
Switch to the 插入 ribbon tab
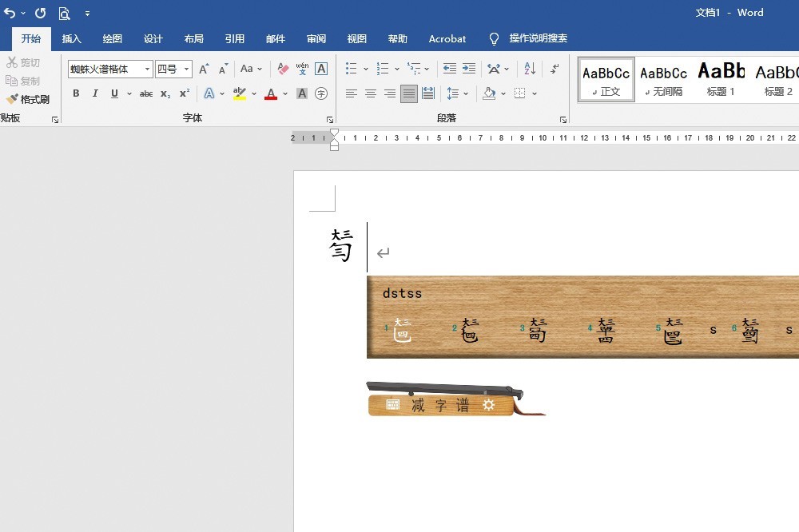click(x=72, y=38)
